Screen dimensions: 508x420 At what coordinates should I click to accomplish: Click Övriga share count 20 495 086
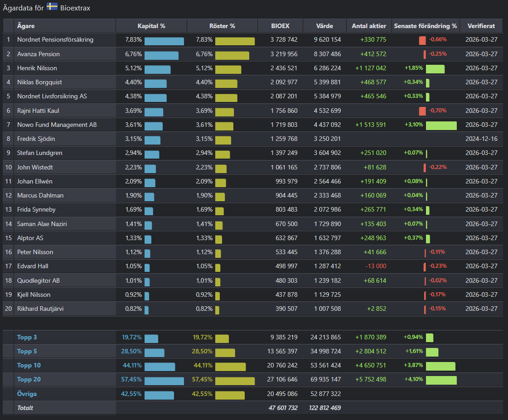(282, 394)
